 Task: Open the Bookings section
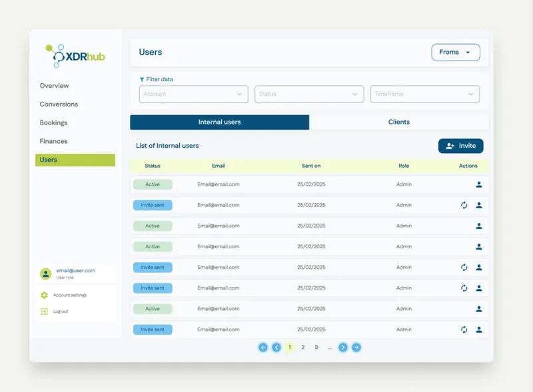(x=53, y=122)
